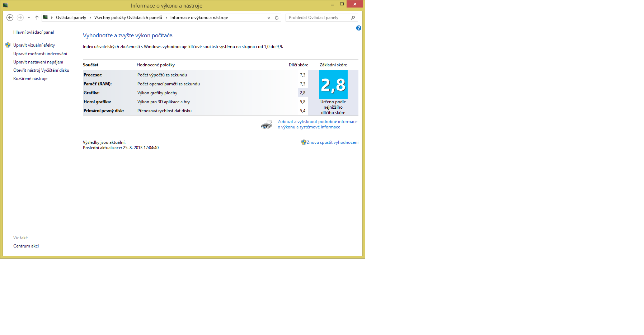Click the control panel icon in the address bar
This screenshot has width=644, height=335.
(45, 17)
